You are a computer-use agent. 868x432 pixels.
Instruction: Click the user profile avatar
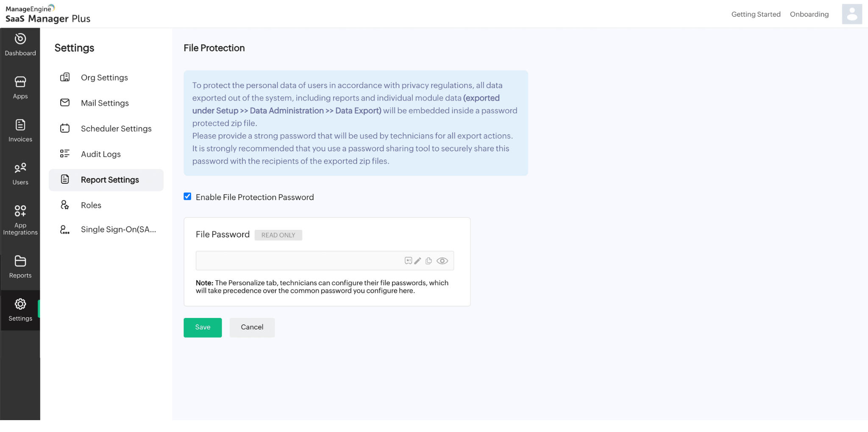(851, 14)
